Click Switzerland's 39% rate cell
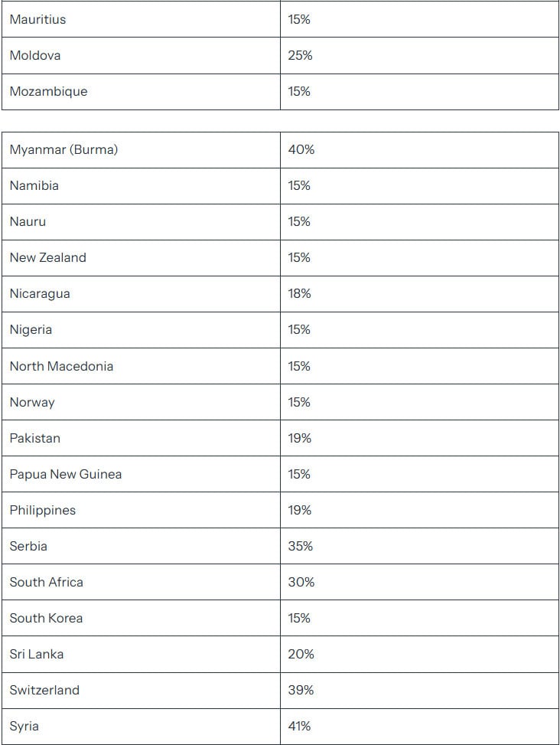Viewport: 560px width, 745px height. point(301,690)
